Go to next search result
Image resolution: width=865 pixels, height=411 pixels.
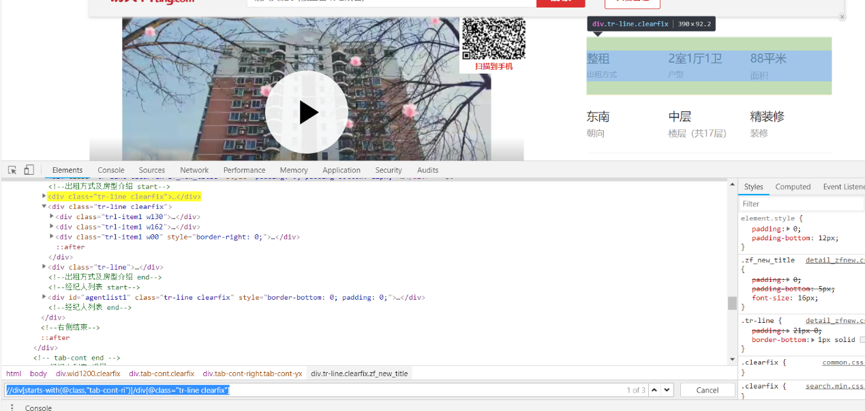[668, 390]
